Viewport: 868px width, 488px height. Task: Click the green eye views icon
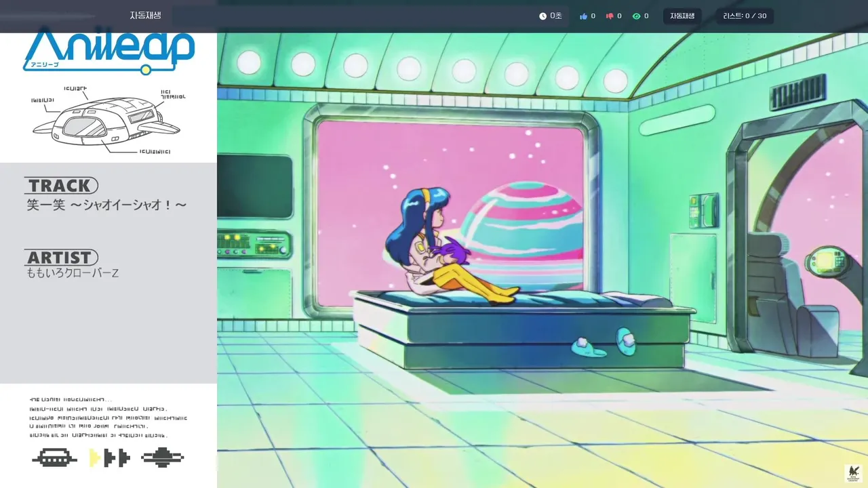(x=636, y=16)
